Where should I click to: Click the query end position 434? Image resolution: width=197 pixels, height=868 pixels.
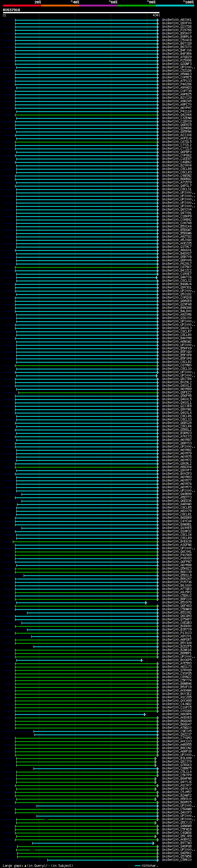(x=155, y=15)
